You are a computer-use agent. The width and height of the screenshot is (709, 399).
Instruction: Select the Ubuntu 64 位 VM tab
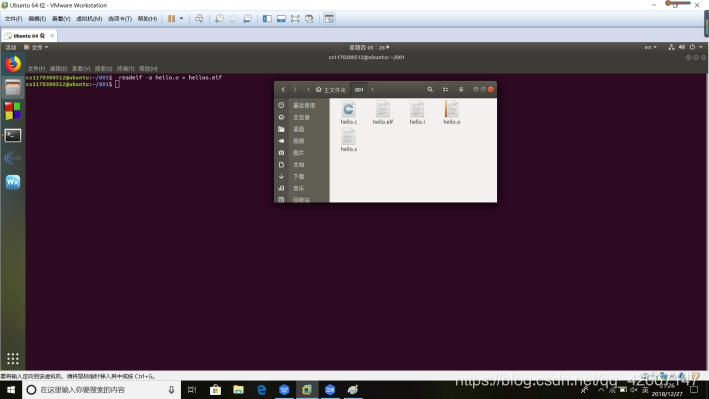pos(28,35)
